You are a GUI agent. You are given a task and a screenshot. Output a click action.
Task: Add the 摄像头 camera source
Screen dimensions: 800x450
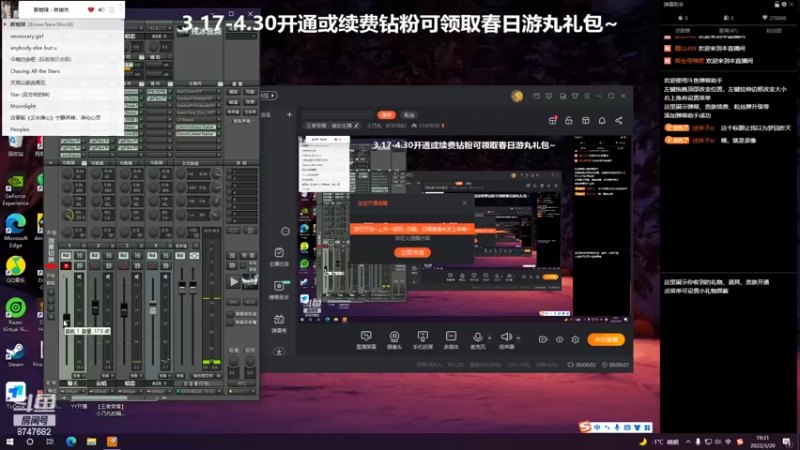(x=394, y=340)
